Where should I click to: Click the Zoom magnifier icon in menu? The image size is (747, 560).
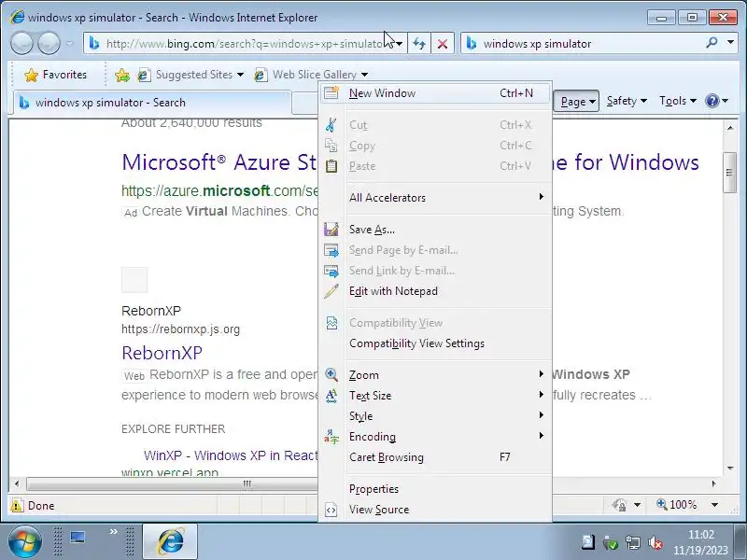coord(331,375)
